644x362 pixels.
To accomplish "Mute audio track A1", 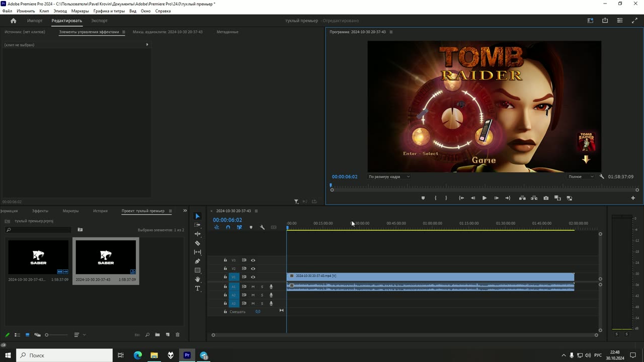I will (x=253, y=287).
